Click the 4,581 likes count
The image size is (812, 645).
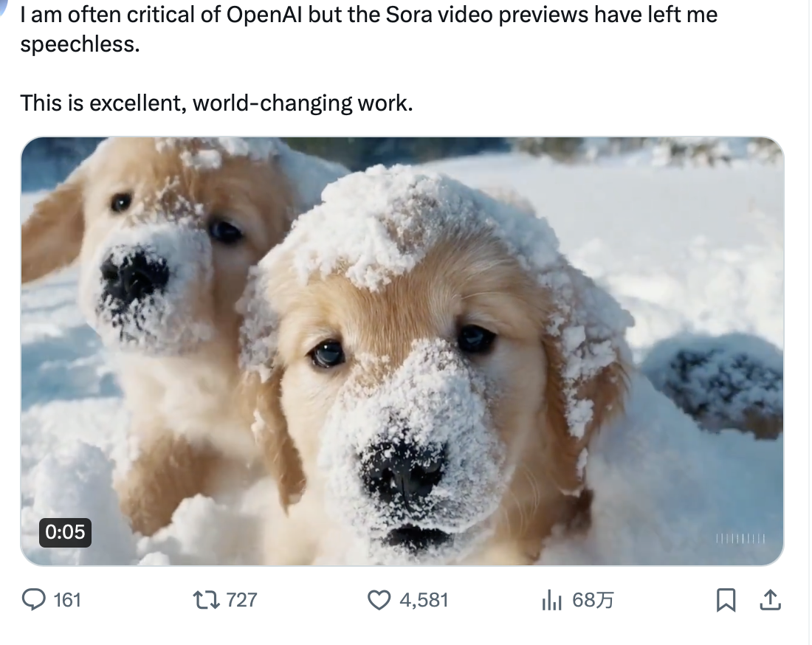point(424,600)
